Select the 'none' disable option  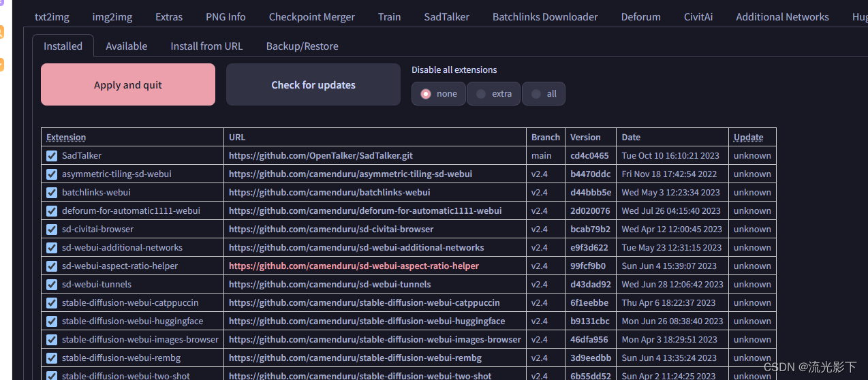(439, 94)
